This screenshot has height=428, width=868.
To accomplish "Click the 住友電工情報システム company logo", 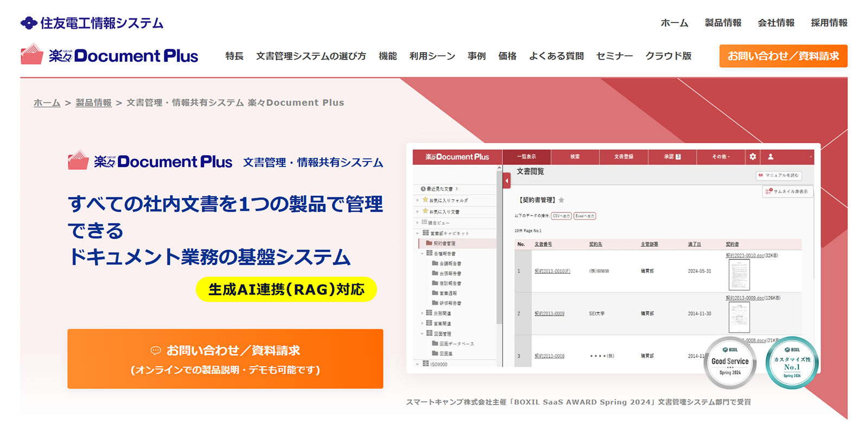I will 92,23.
